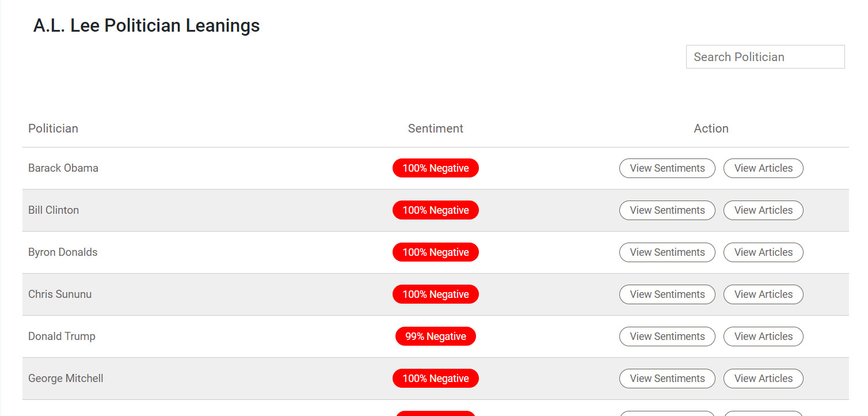View Sentiments for George Mitchell
Image resolution: width=868 pixels, height=416 pixels.
(x=667, y=378)
